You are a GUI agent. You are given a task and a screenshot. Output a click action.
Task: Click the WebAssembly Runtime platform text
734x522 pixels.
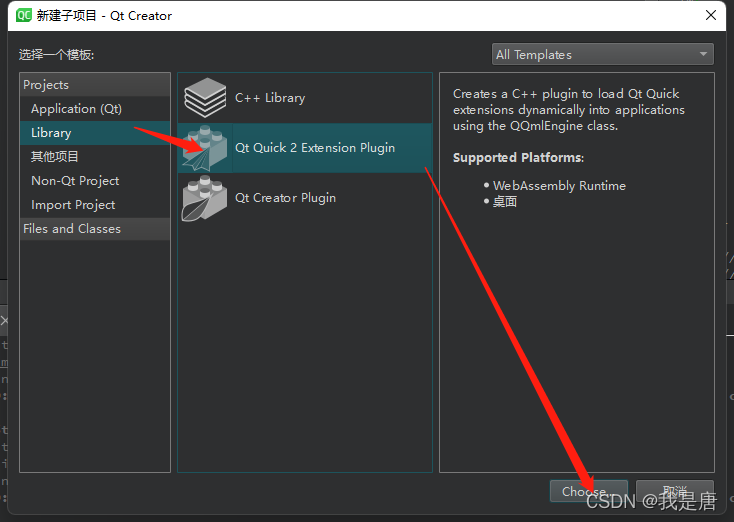click(x=559, y=186)
